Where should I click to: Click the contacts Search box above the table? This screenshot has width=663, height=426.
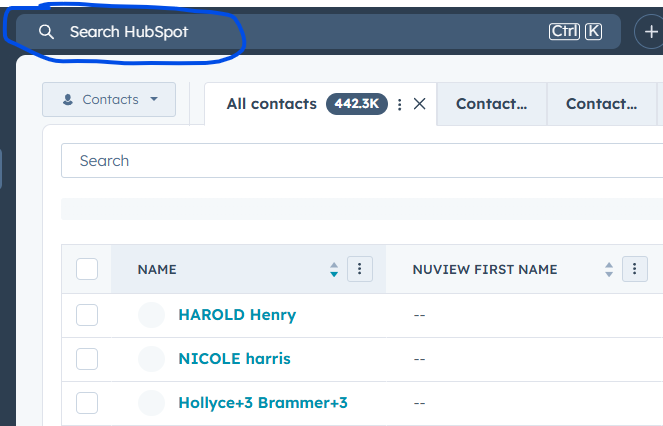[x=360, y=161]
